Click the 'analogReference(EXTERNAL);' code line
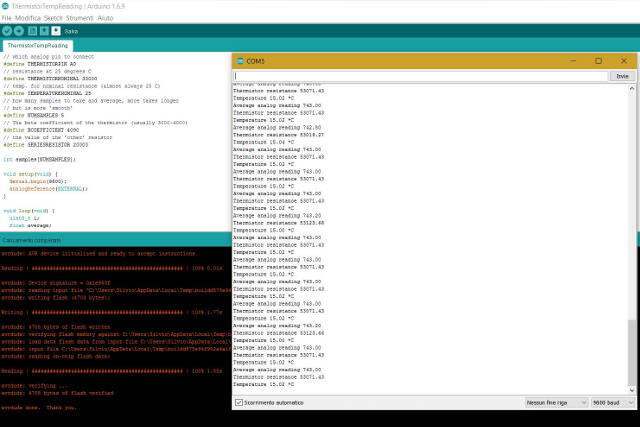 (49, 189)
